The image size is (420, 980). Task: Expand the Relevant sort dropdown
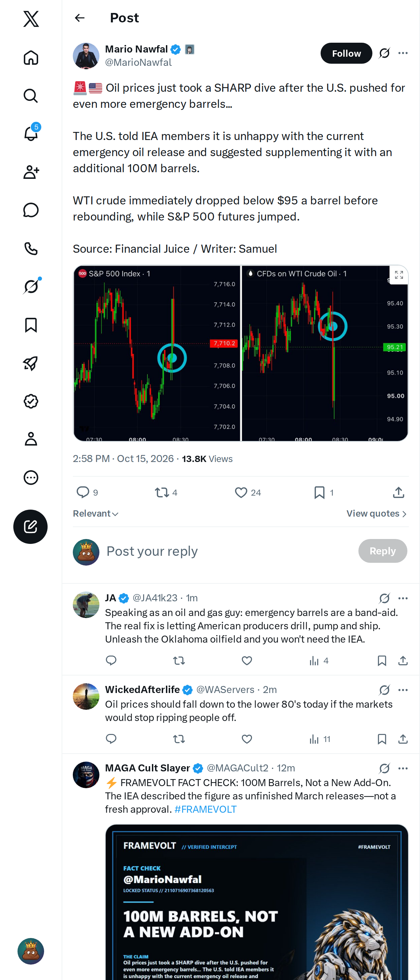96,513
